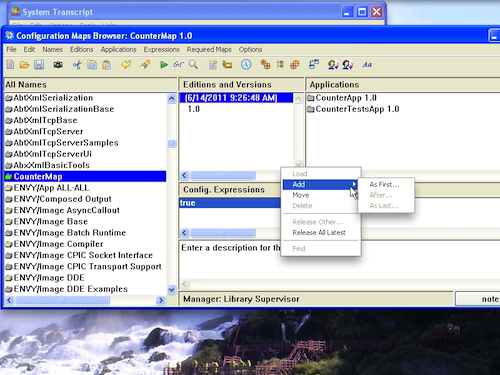
Task: Click the note button
Action: pyautogui.click(x=478, y=299)
